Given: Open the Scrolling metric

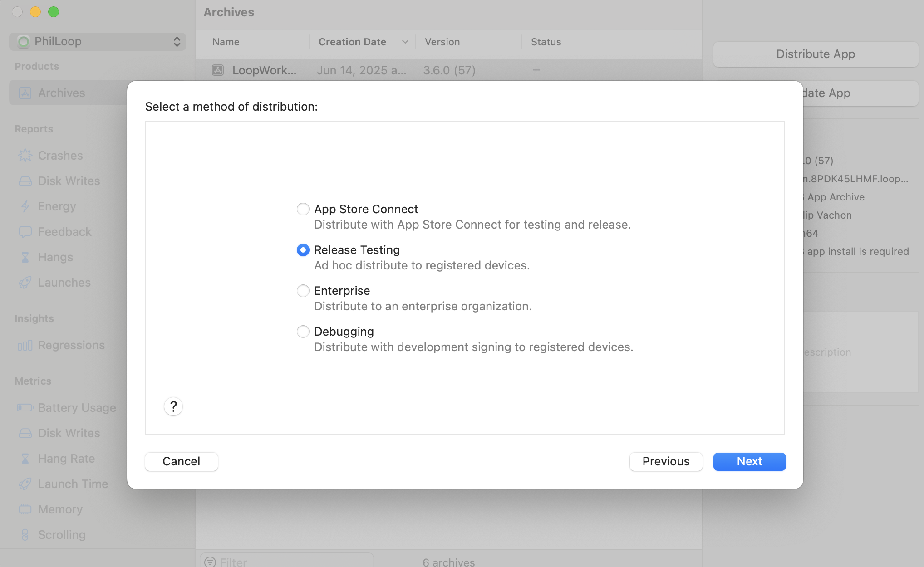Looking at the screenshot, I should [x=62, y=535].
